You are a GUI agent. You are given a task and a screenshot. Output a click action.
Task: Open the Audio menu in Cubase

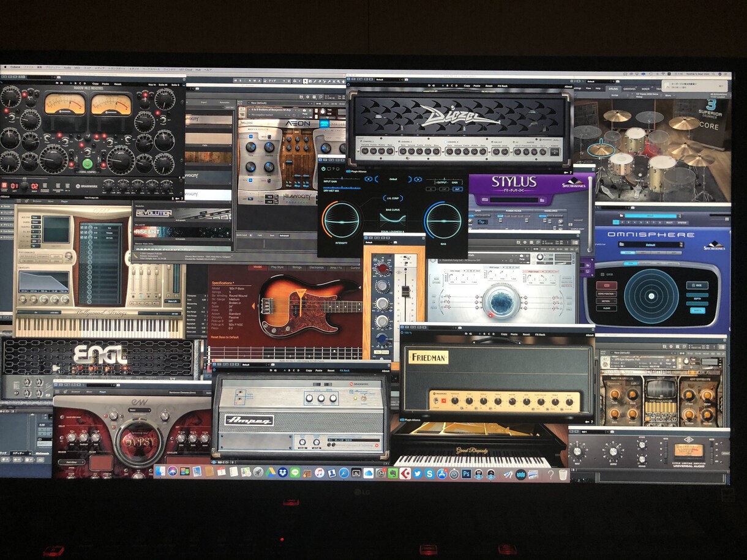coord(67,67)
